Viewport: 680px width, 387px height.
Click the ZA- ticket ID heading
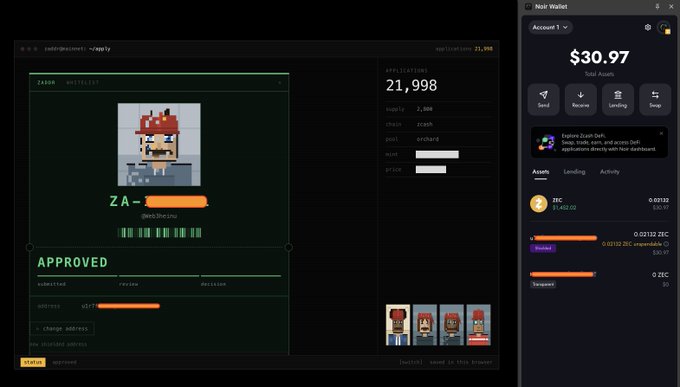coord(159,201)
